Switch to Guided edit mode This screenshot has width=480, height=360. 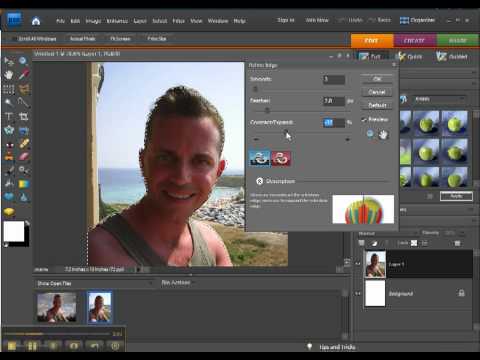452,57
